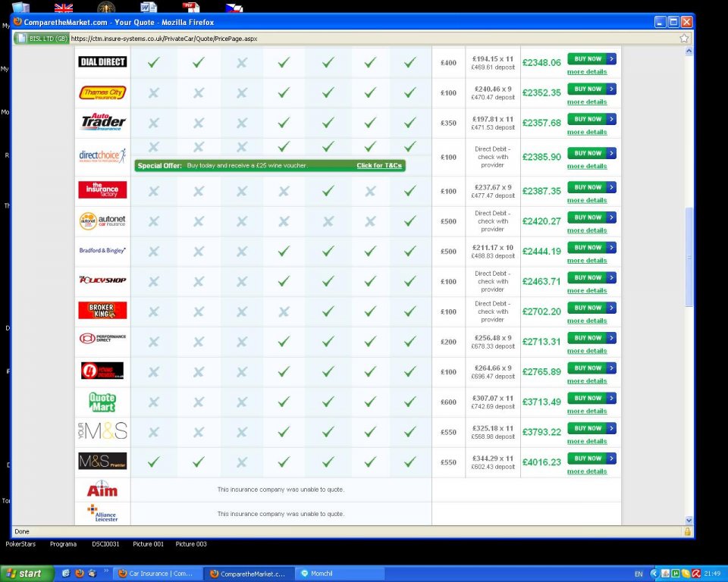Screen dimensions: 728x582
Task: Switch to ComparetheMarket taskbar window
Action: [249, 574]
